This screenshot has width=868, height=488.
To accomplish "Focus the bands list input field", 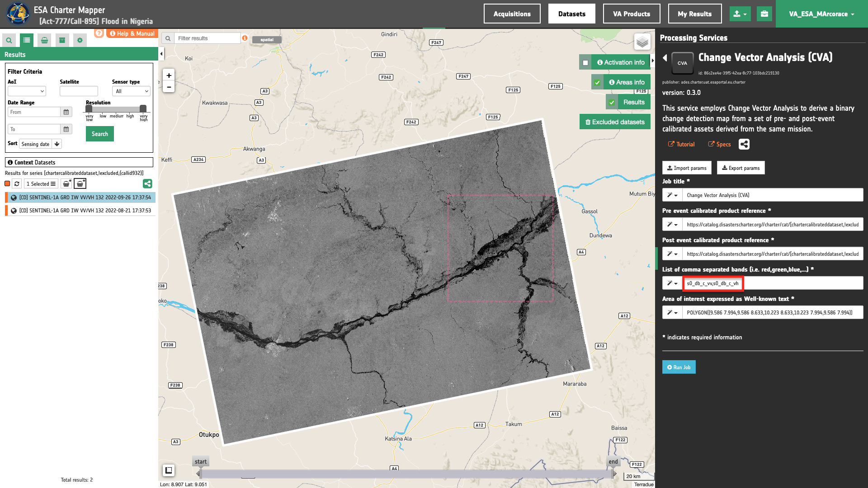I will (773, 283).
